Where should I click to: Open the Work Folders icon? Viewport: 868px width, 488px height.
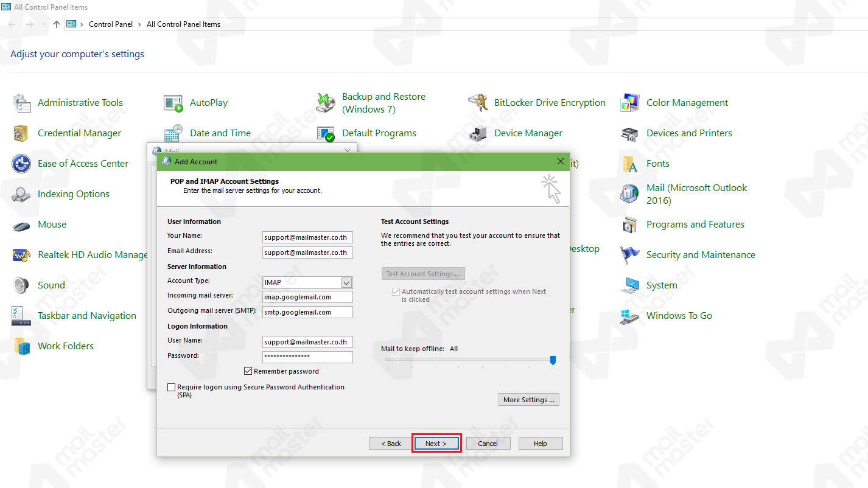point(21,346)
